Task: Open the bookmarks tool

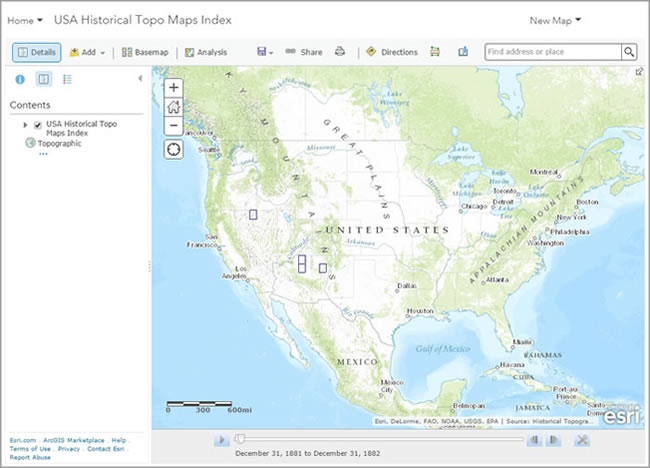Action: [463, 52]
